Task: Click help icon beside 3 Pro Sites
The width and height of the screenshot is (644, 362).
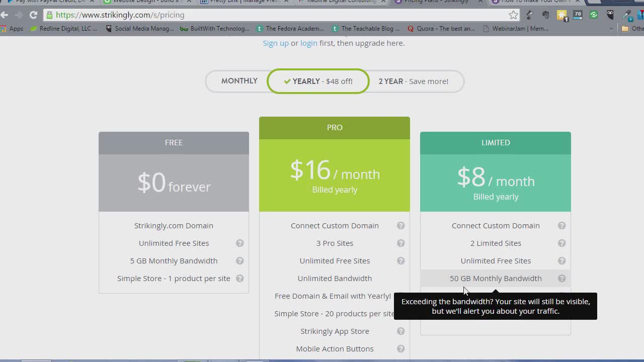Action: 401,243
